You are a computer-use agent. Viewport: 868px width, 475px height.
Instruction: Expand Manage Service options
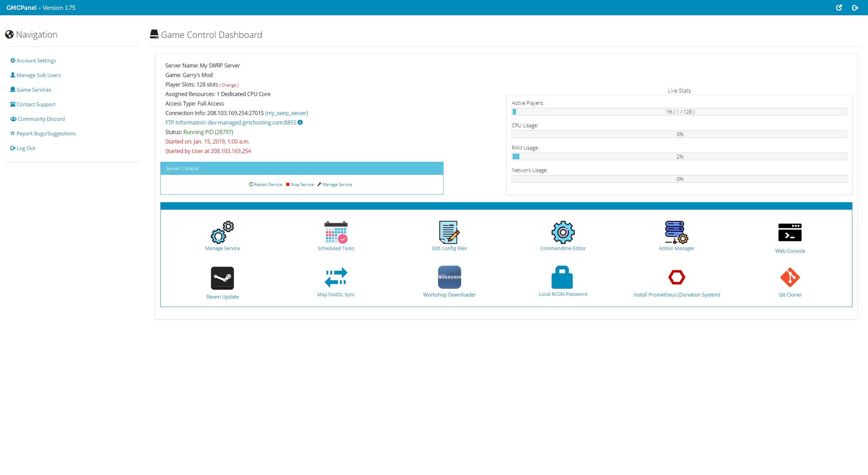coord(337,184)
